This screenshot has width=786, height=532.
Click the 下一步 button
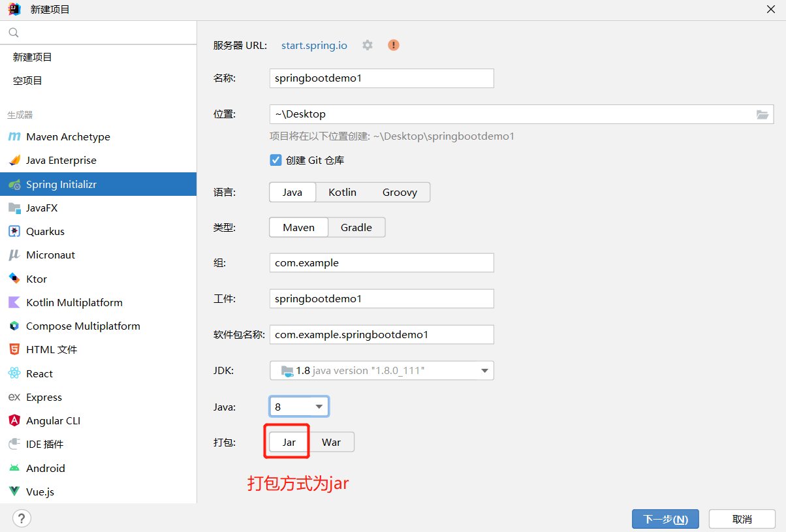pyautogui.click(x=665, y=518)
